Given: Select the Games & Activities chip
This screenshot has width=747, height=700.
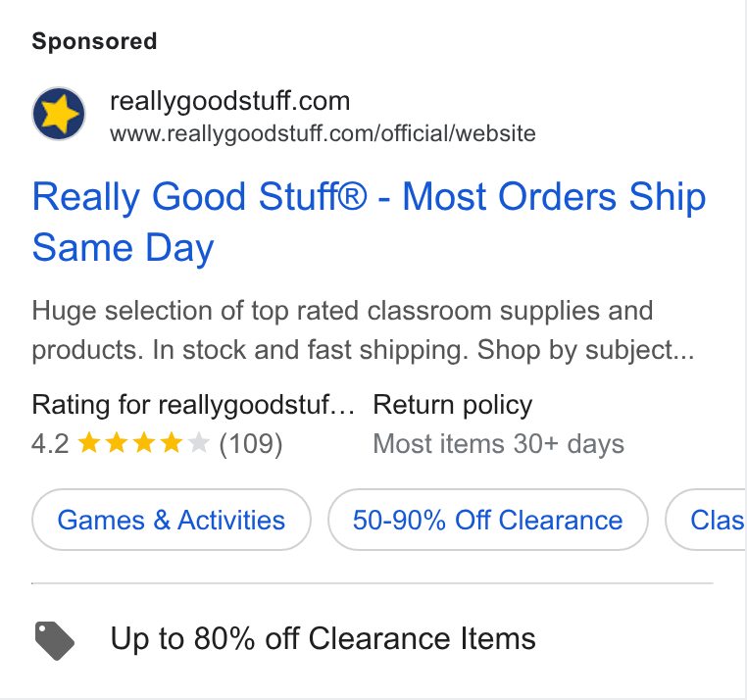Looking at the screenshot, I should (172, 520).
